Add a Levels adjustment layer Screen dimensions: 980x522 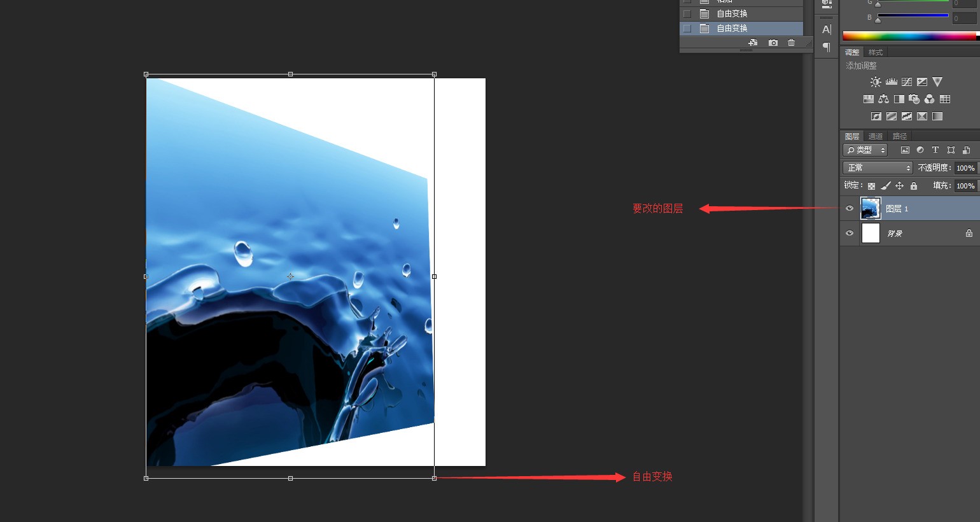tap(891, 82)
